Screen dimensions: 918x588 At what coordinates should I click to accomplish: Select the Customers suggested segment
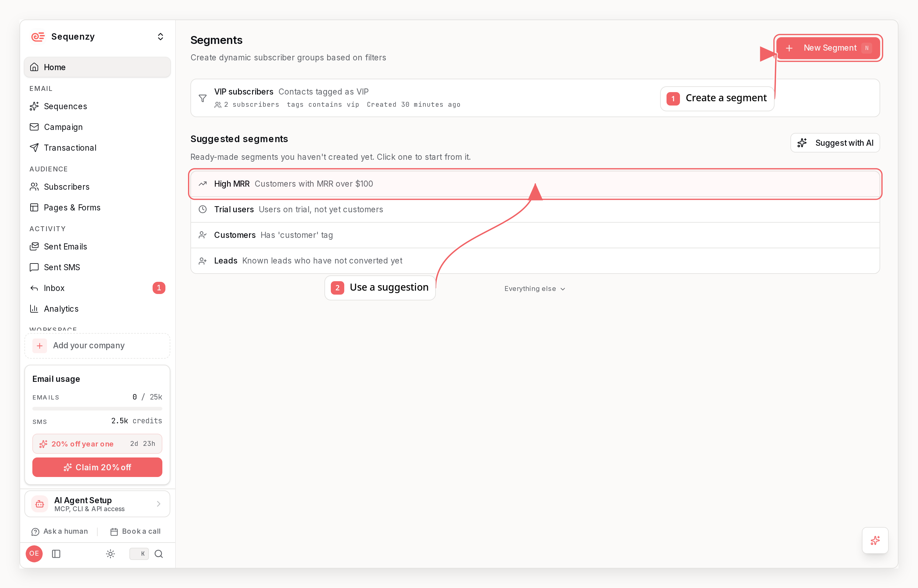(535, 235)
